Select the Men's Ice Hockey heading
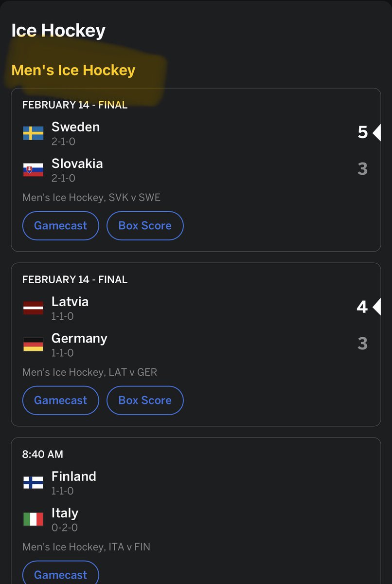This screenshot has width=392, height=584. (73, 70)
